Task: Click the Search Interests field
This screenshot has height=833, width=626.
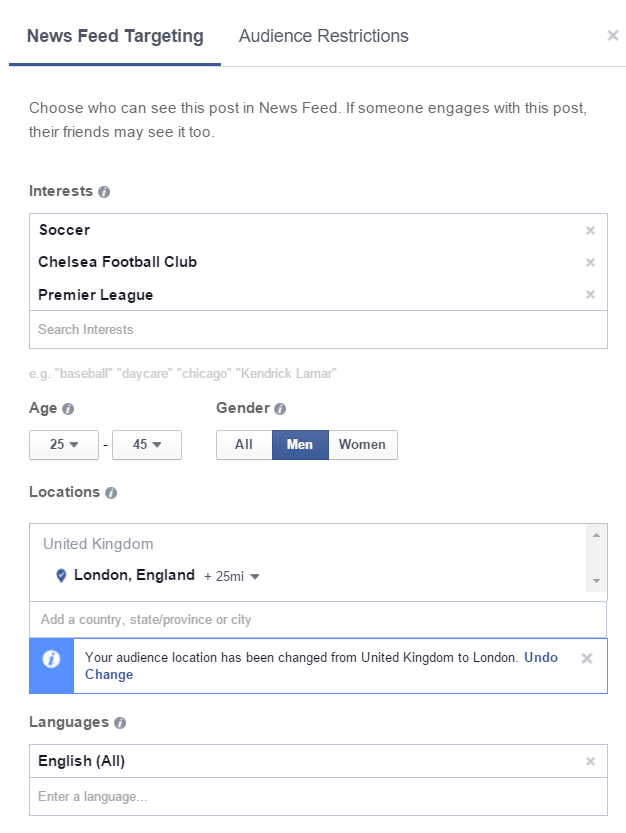Action: point(318,329)
